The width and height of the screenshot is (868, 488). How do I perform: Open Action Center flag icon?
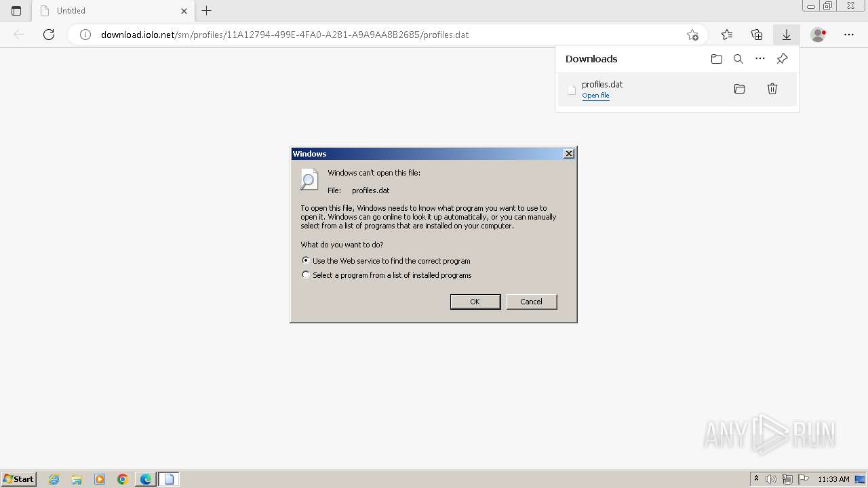(x=804, y=479)
